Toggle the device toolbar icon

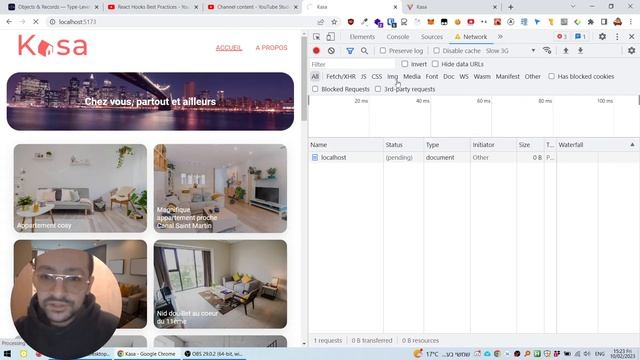pos(330,37)
